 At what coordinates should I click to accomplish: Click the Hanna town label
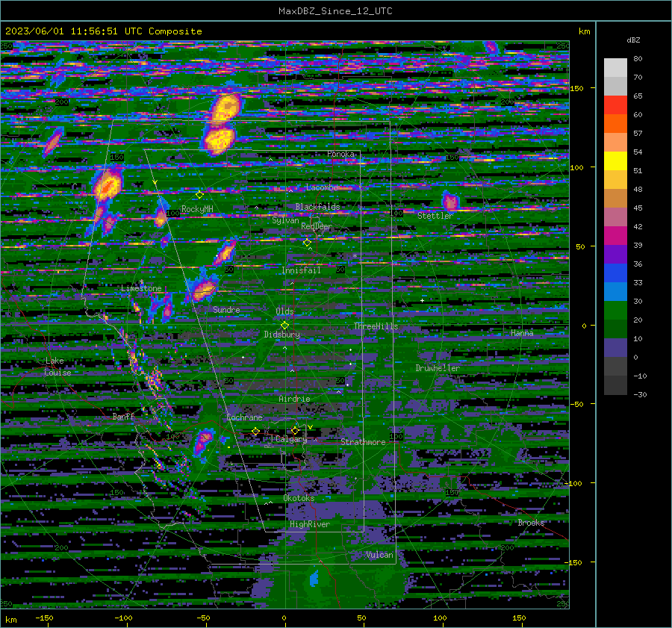522,333
